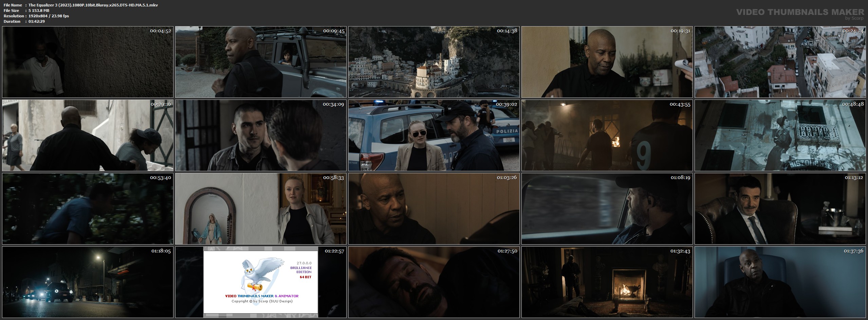Screen dimensions: 868x320
Task: Click the aerial rooftop view thumbnail at 00:24:24
Action: (x=781, y=62)
